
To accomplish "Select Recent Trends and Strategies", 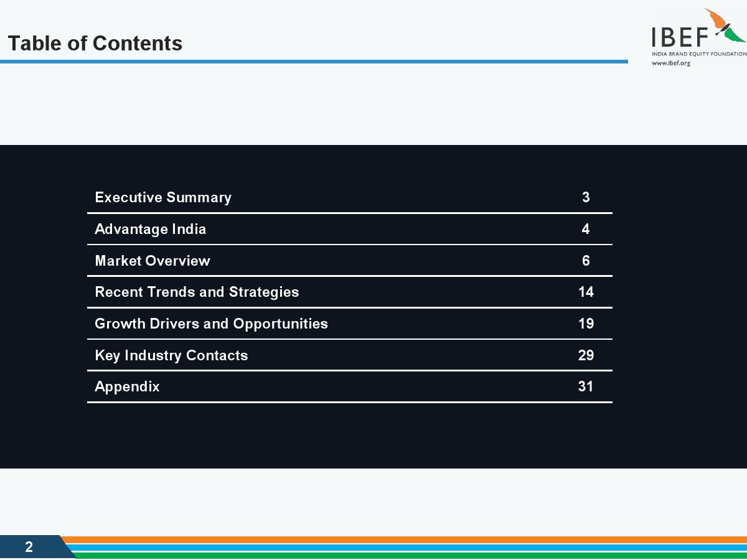I will [x=197, y=292].
